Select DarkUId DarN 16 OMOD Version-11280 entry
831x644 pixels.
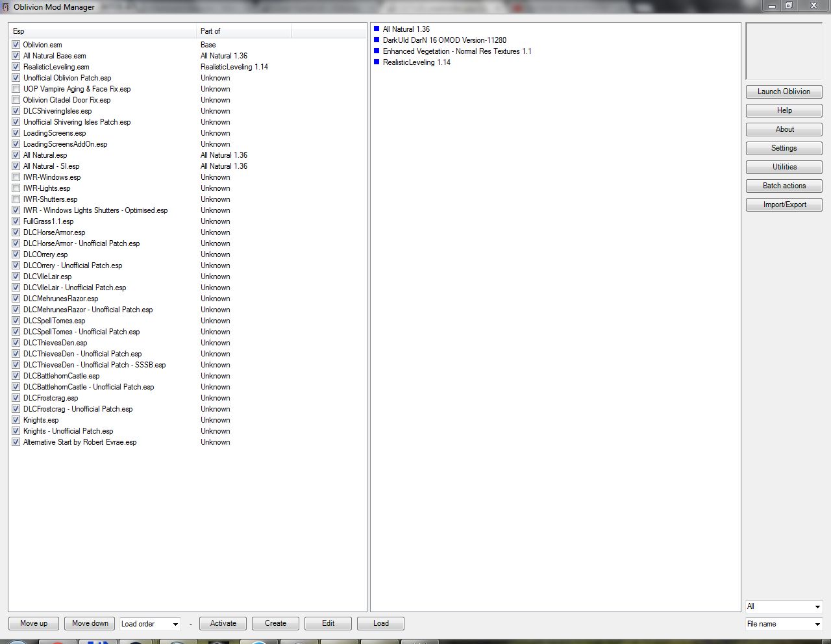[444, 40]
